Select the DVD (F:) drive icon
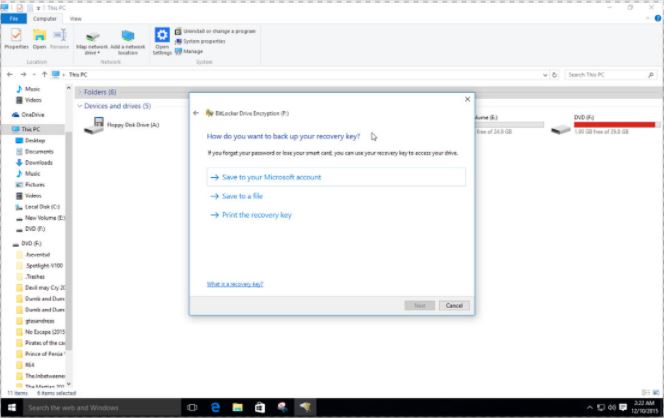This screenshot has width=664, height=418. [x=561, y=129]
